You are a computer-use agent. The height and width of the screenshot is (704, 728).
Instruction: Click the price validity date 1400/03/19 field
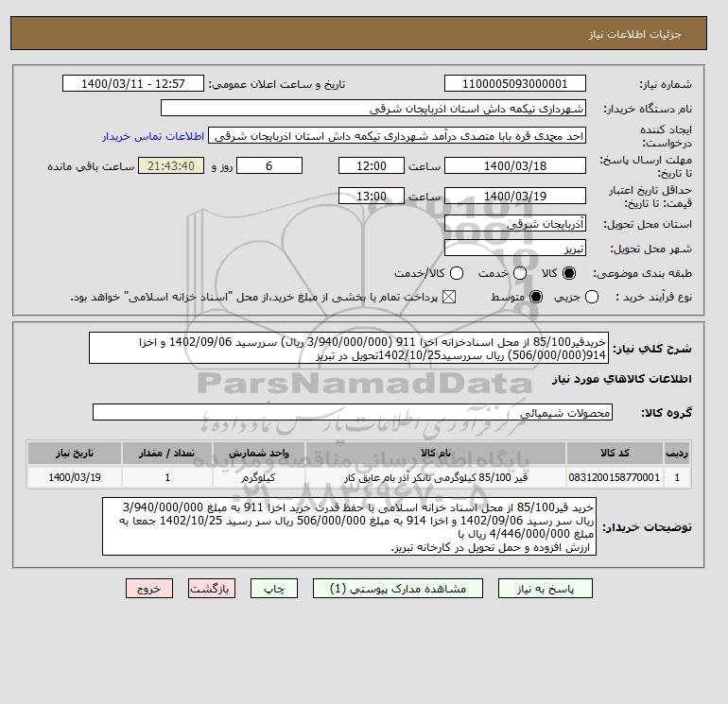click(515, 196)
